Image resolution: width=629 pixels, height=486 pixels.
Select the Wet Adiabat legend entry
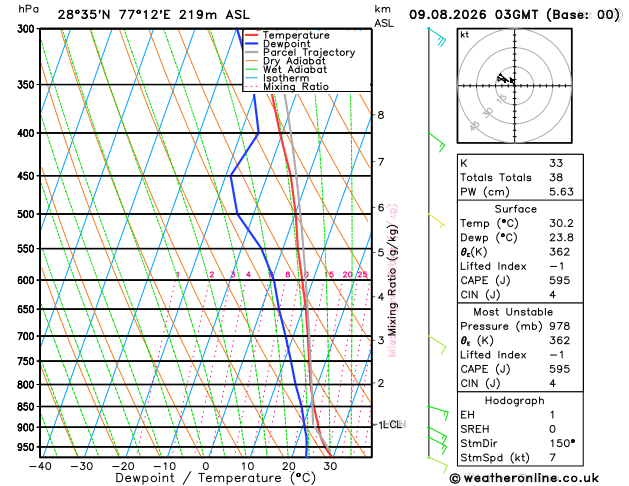coord(286,69)
